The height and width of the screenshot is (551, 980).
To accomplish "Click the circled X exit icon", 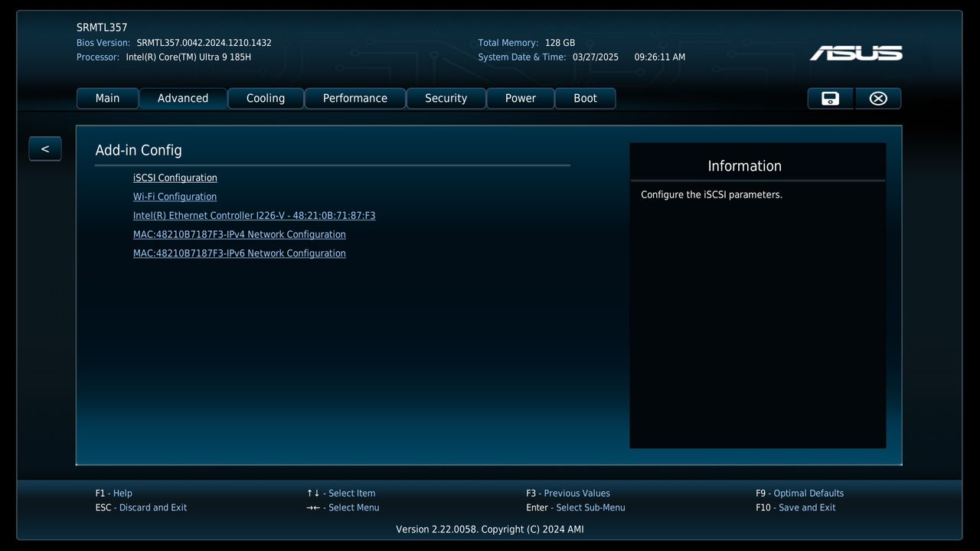I will [x=878, y=99].
